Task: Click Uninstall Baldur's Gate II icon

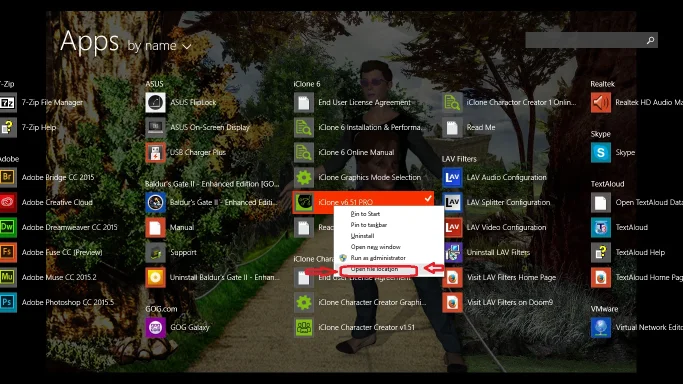Action: click(x=155, y=277)
